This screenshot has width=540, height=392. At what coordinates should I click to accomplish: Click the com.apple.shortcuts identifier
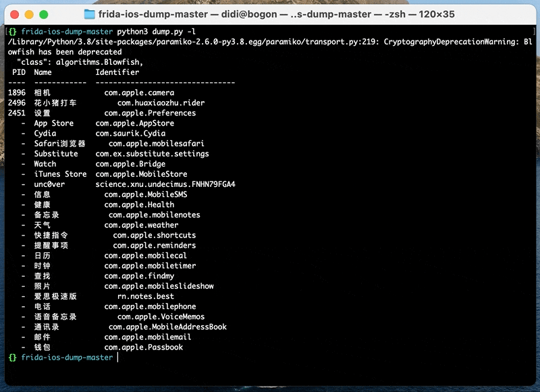[155, 235]
